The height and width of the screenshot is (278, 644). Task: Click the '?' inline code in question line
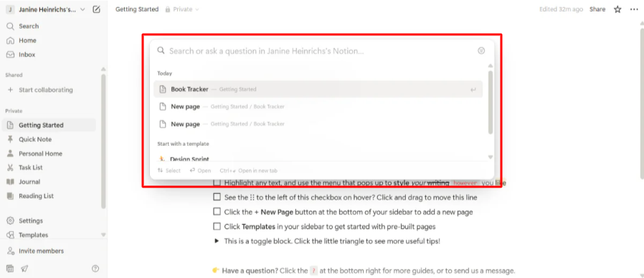314,271
